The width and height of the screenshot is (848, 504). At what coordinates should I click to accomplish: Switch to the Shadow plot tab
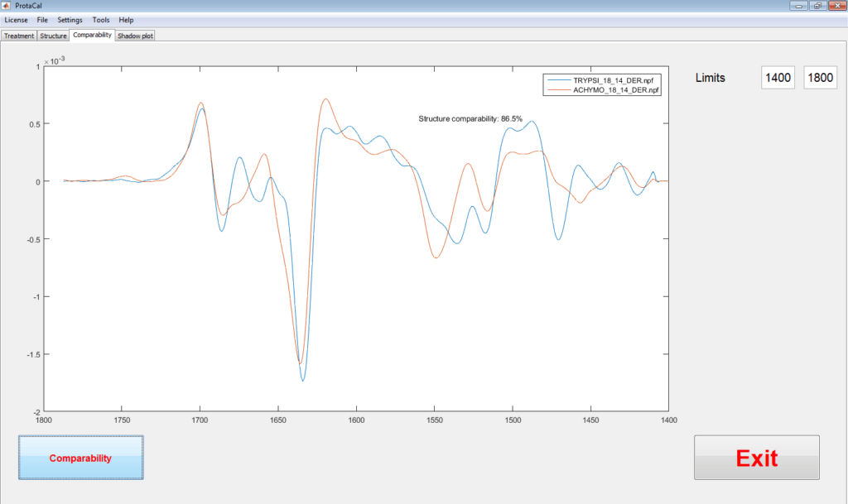(x=135, y=36)
